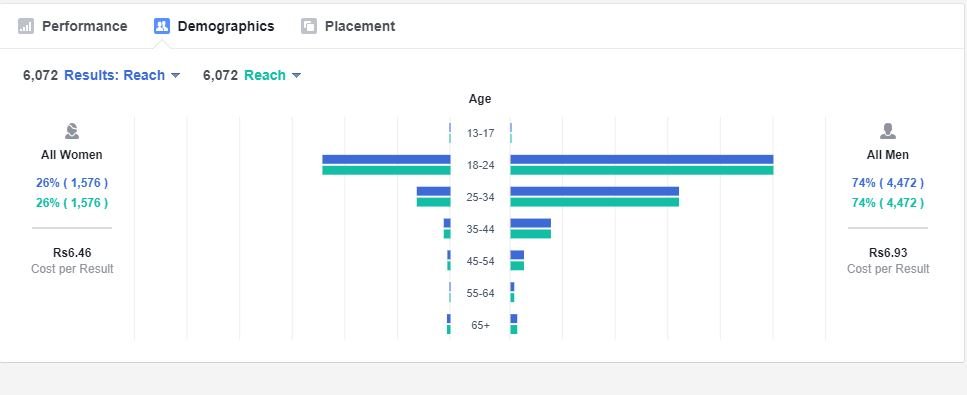The width and height of the screenshot is (967, 395).
Task: Click the men 25-34 green bar
Action: pos(595,202)
